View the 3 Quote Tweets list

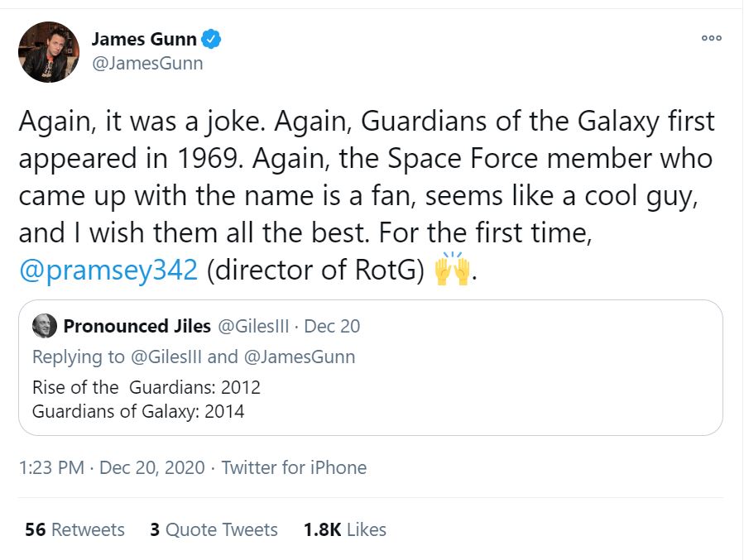pyautogui.click(x=214, y=529)
